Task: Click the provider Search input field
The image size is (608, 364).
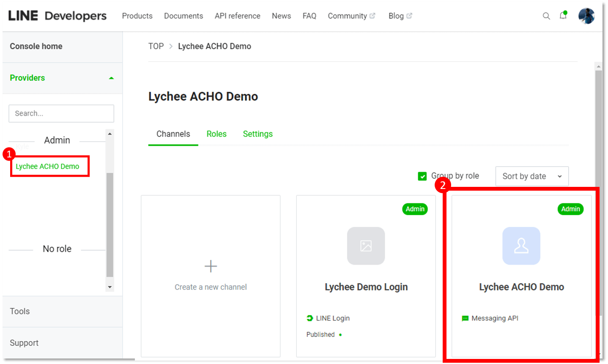Action: 61,113
